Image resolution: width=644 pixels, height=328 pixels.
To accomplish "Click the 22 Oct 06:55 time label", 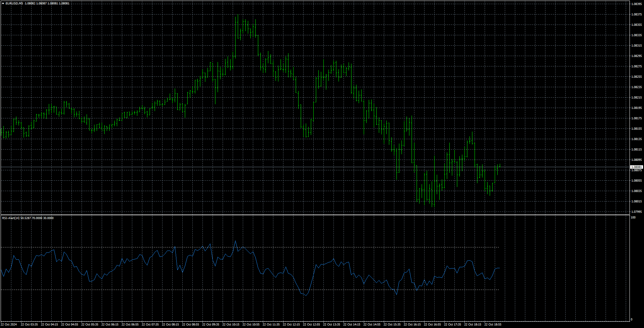I will point(130,325).
